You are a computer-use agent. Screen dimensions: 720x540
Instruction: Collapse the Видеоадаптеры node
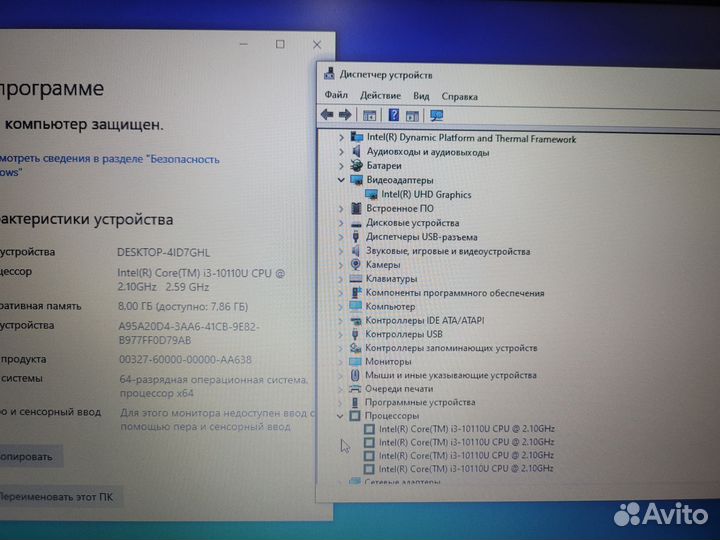tap(341, 180)
